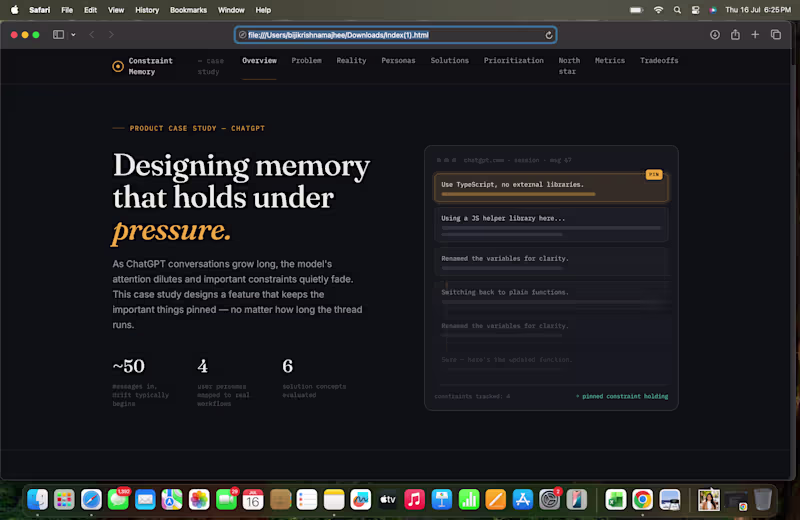The width and height of the screenshot is (800, 520).
Task: Open Launchpad from the dock
Action: [x=64, y=500]
